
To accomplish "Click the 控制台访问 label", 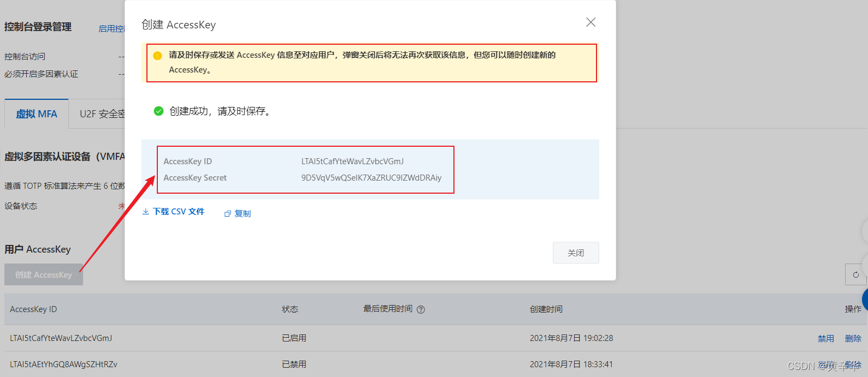I will tap(25, 56).
